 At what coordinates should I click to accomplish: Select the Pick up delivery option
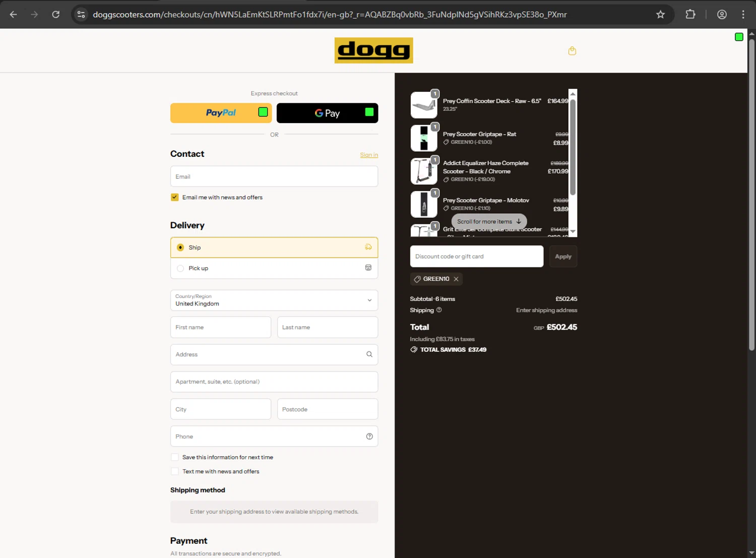(274, 268)
